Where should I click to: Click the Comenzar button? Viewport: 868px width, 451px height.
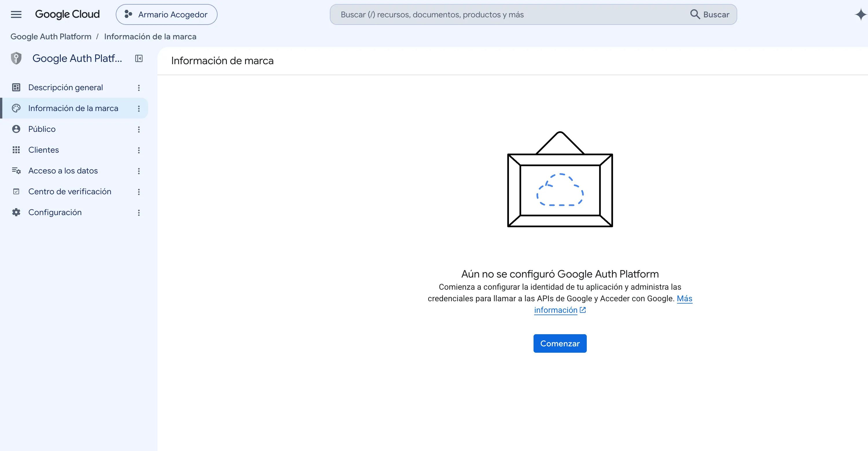(560, 344)
